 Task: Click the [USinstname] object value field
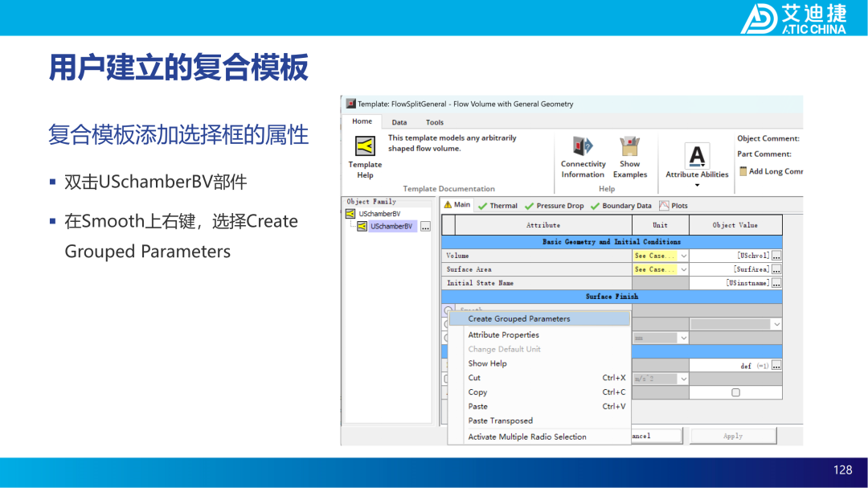(730, 284)
